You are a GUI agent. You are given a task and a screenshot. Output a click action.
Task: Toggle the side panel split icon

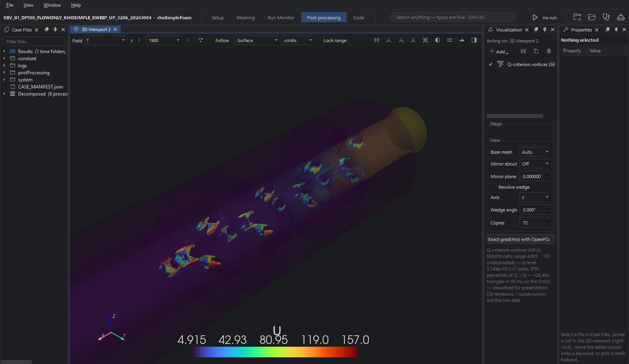474,40
